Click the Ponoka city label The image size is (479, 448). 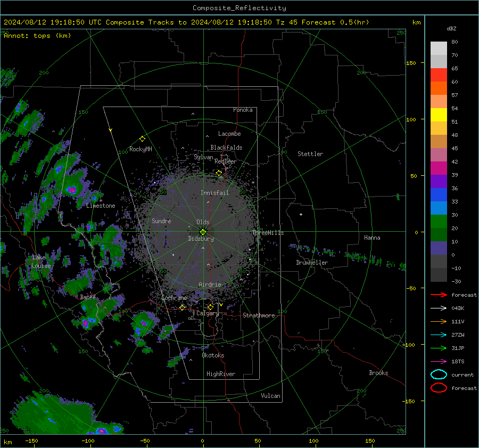[x=243, y=110]
